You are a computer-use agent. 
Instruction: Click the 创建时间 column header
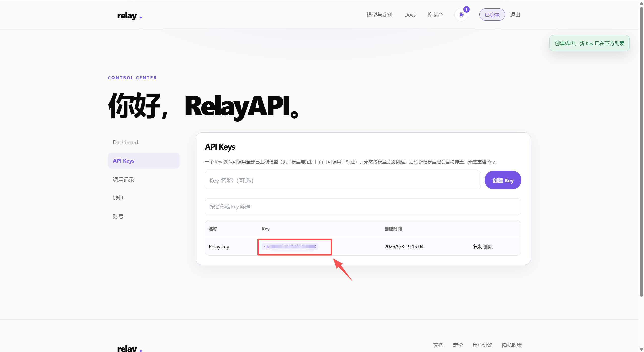click(x=393, y=229)
